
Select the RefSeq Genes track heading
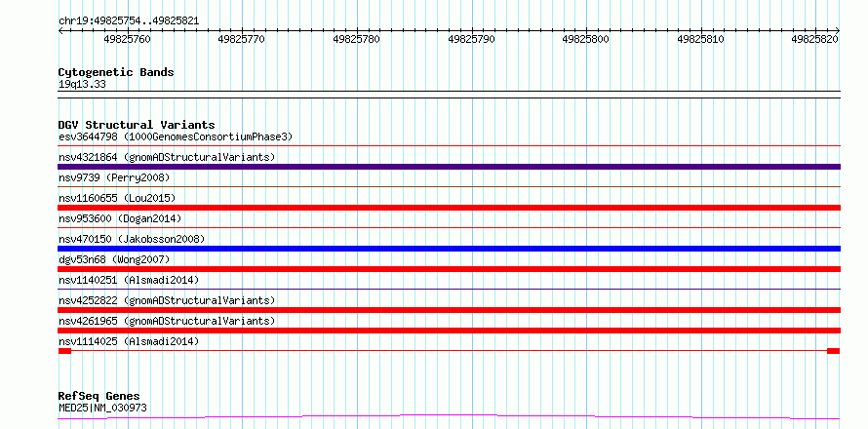click(99, 397)
